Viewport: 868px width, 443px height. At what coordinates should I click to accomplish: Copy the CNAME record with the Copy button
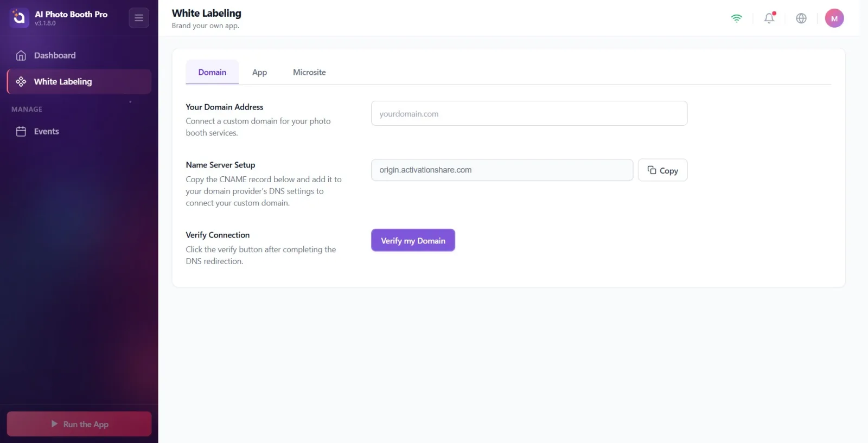click(x=662, y=170)
